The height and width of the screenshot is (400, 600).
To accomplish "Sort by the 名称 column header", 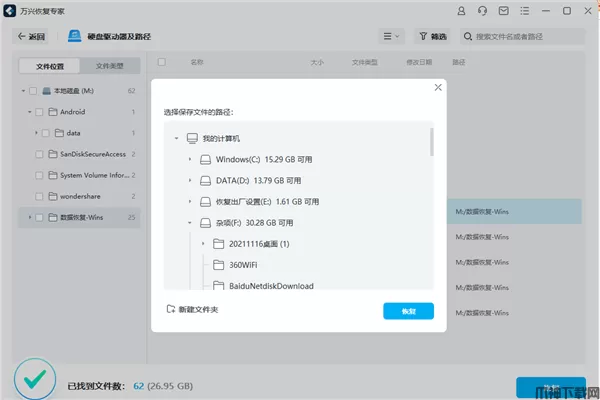I will click(197, 62).
